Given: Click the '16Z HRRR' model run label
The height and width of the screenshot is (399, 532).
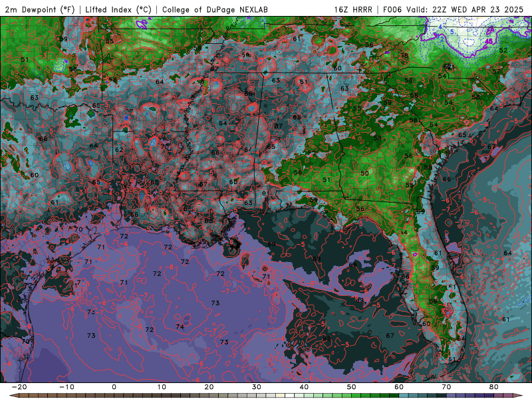Looking at the screenshot, I should tap(353, 9).
